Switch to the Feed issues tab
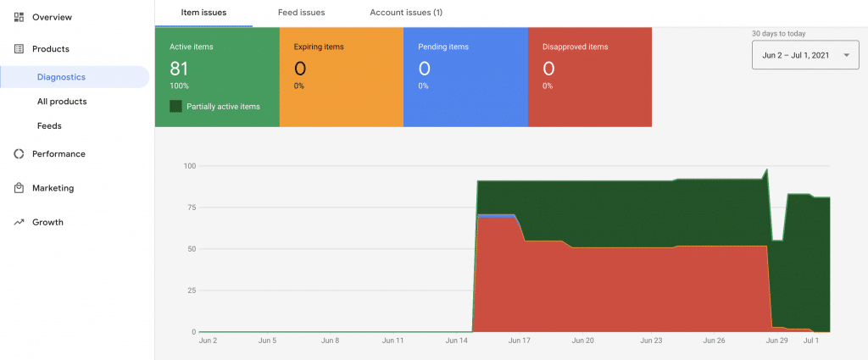Screen dimensions: 868x360 pos(301,13)
